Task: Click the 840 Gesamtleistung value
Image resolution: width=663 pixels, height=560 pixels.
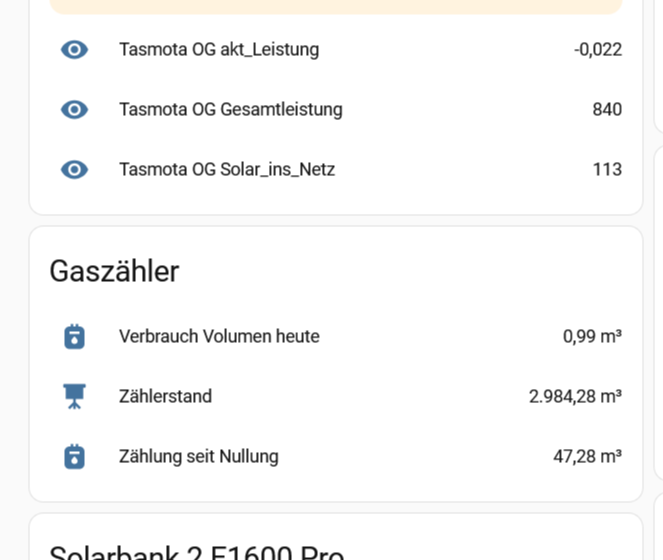Action: (x=607, y=109)
